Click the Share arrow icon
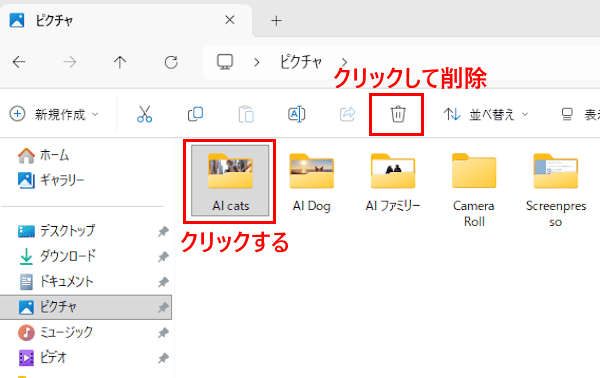Viewport: 600px width, 378px height. click(x=347, y=114)
